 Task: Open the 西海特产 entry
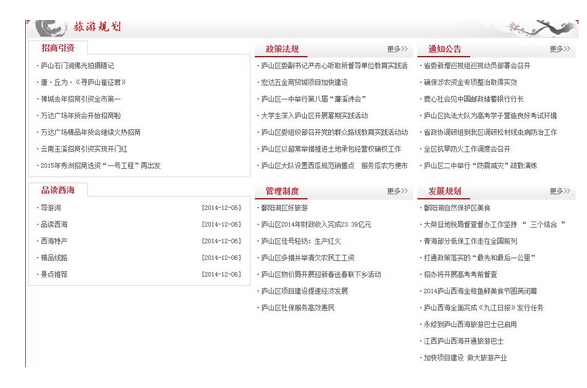point(54,241)
